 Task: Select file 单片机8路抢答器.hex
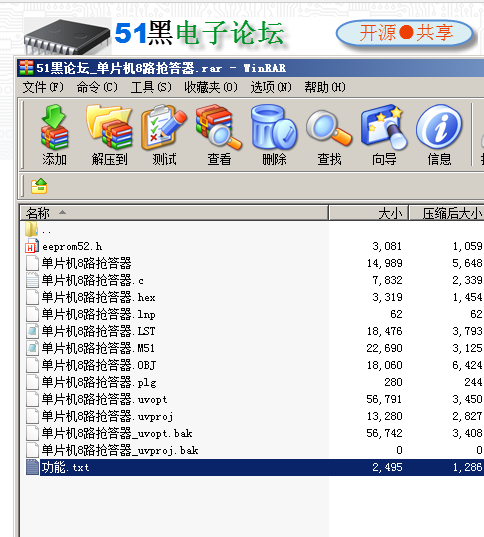pyautogui.click(x=98, y=297)
